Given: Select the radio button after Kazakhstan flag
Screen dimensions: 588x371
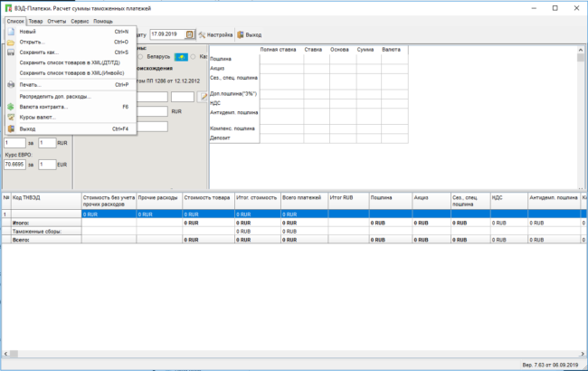Looking at the screenshot, I should [x=192, y=56].
